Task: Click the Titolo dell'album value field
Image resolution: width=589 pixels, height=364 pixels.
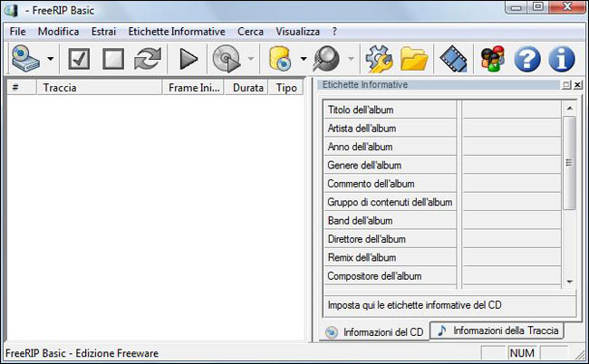Action: click(x=510, y=110)
